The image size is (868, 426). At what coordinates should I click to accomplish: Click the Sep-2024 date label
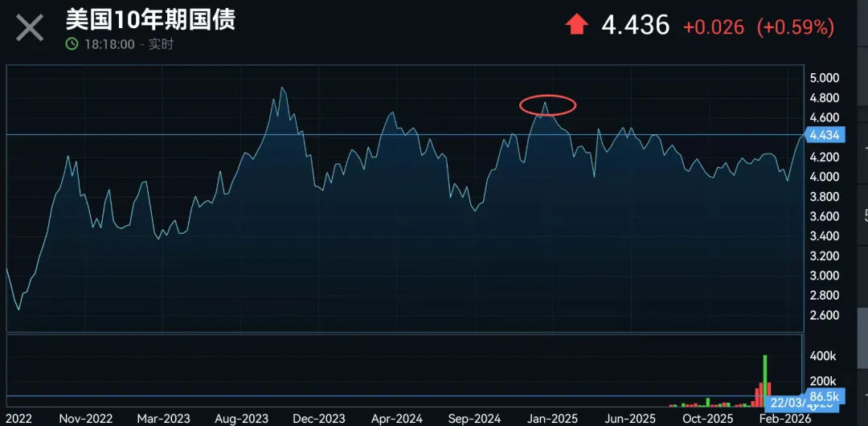pyautogui.click(x=475, y=418)
